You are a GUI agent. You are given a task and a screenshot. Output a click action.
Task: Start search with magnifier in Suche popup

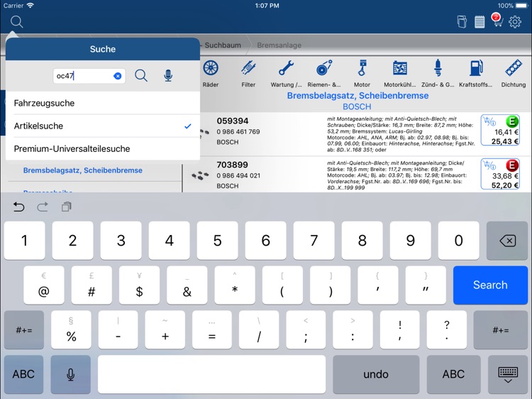click(141, 76)
